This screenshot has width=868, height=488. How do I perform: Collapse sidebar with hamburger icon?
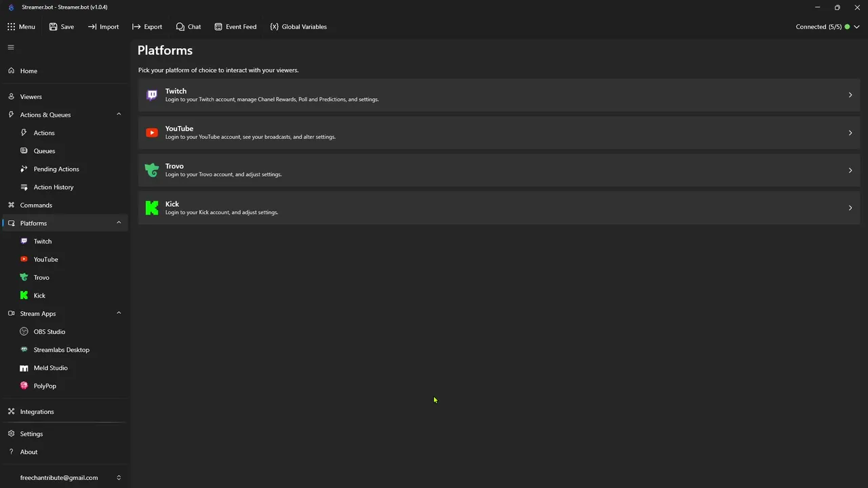(x=11, y=47)
